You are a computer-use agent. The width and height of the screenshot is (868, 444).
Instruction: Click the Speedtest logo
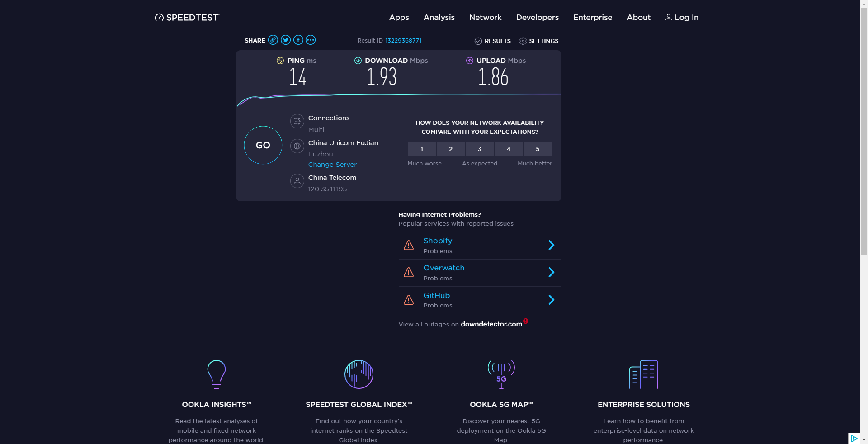[x=187, y=17]
